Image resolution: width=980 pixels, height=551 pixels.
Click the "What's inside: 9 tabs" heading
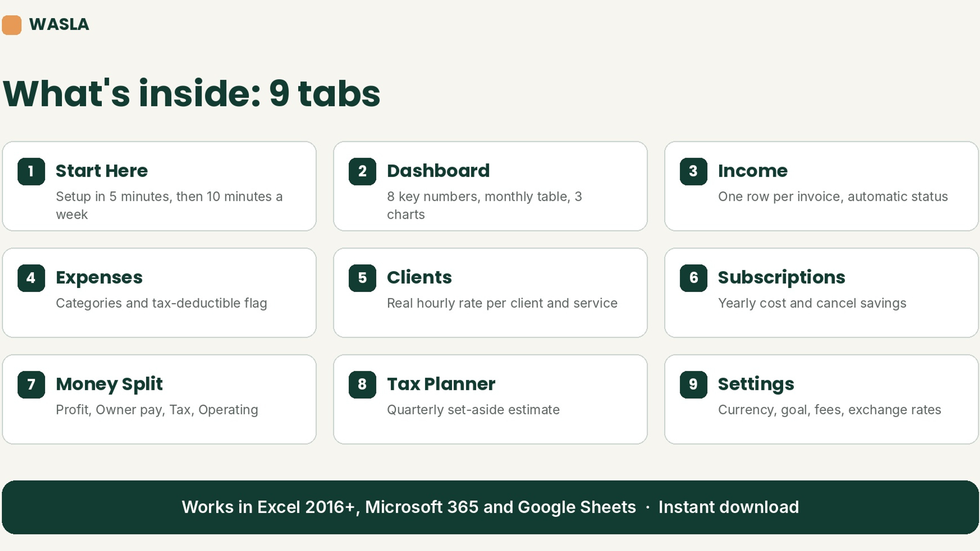(191, 93)
